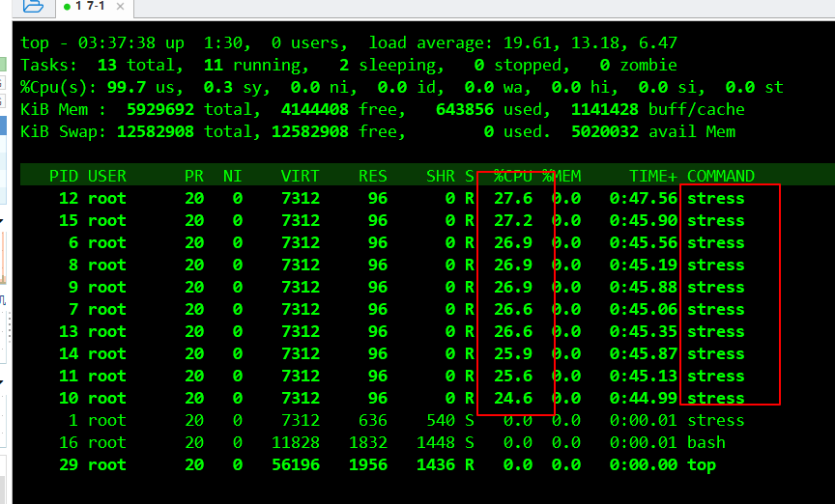Click avail Mem value 5020032
Viewport: 835px width, 504px height.
tap(605, 132)
